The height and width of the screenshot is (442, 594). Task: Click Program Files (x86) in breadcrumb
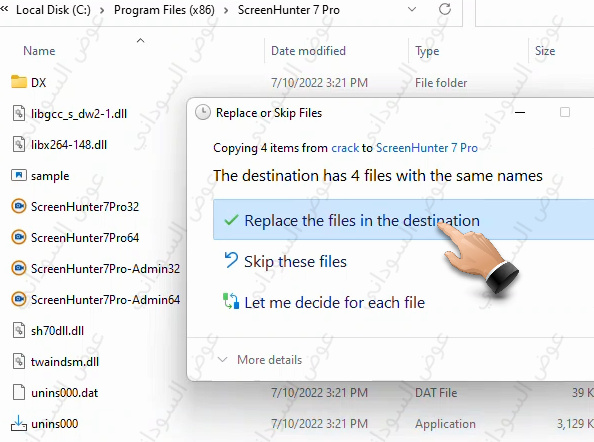pos(164,10)
